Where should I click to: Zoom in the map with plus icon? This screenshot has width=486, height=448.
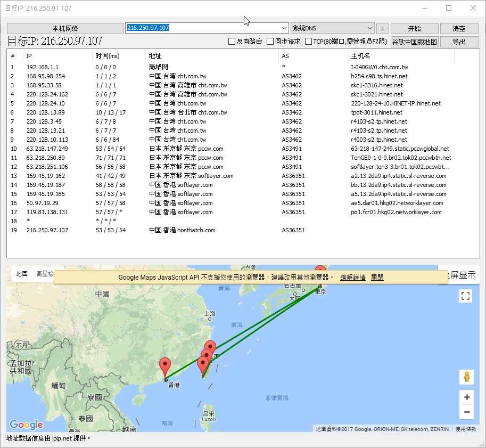[467, 397]
